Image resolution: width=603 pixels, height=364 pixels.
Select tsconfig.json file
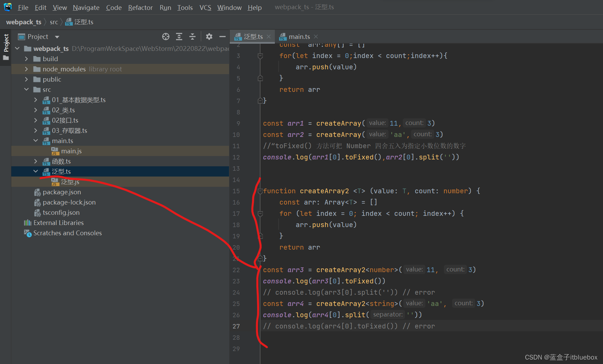(120, 212)
